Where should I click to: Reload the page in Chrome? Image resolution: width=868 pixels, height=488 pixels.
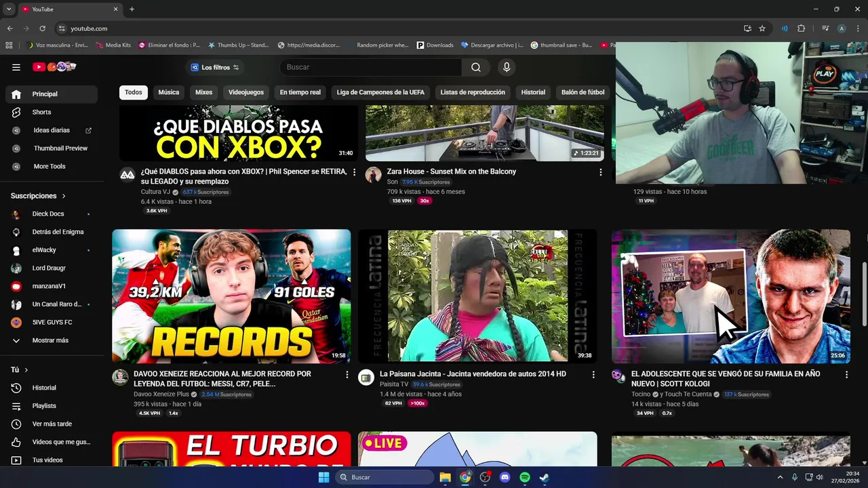pos(42,28)
